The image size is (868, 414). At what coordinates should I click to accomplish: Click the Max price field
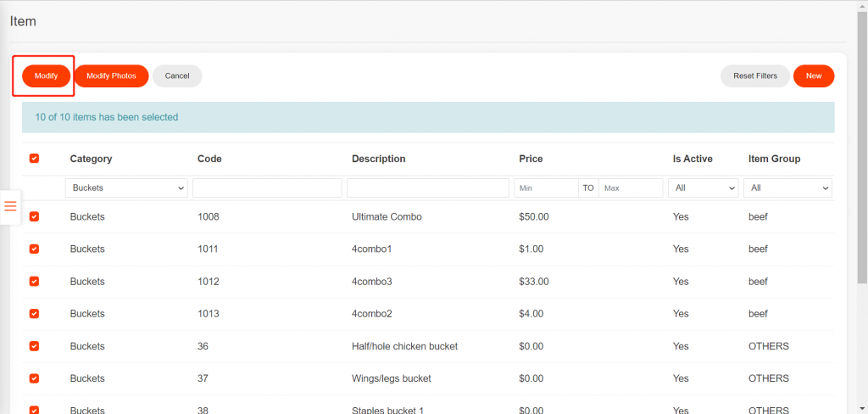tap(631, 187)
